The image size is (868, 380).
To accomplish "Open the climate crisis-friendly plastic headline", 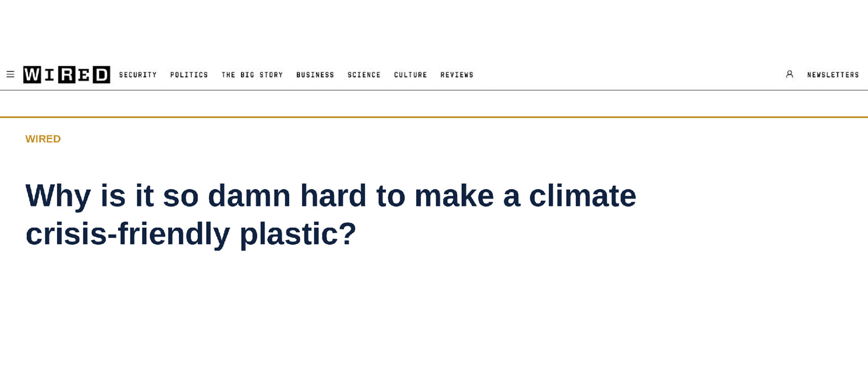I will tap(331, 215).
